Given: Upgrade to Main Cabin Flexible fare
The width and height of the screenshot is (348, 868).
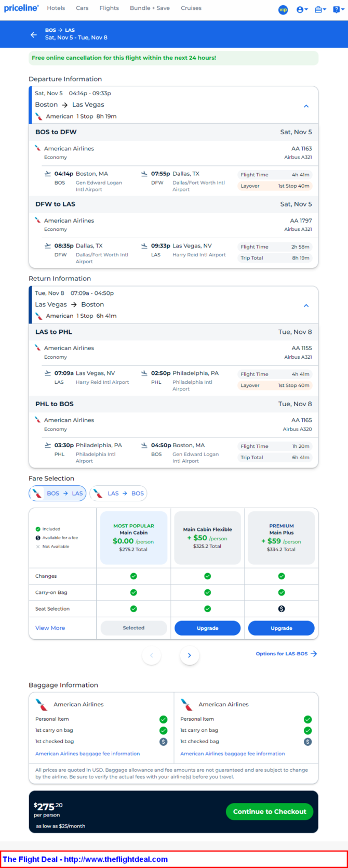Looking at the screenshot, I should tap(207, 628).
